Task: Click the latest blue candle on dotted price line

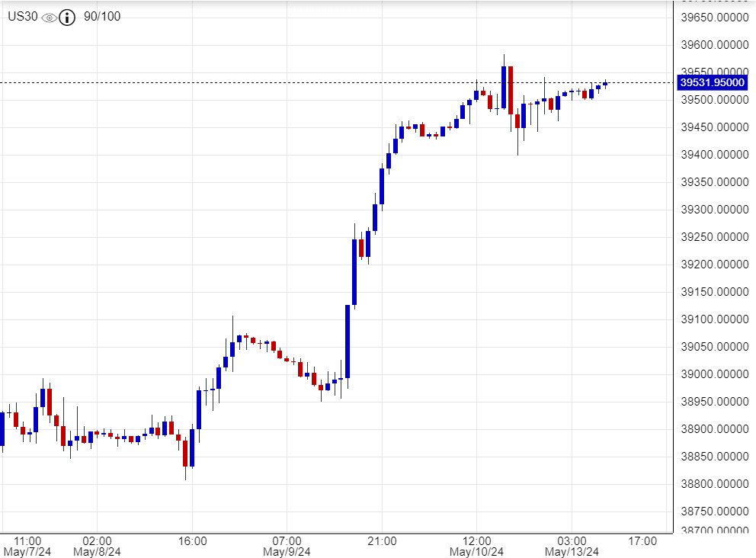Action: point(605,84)
